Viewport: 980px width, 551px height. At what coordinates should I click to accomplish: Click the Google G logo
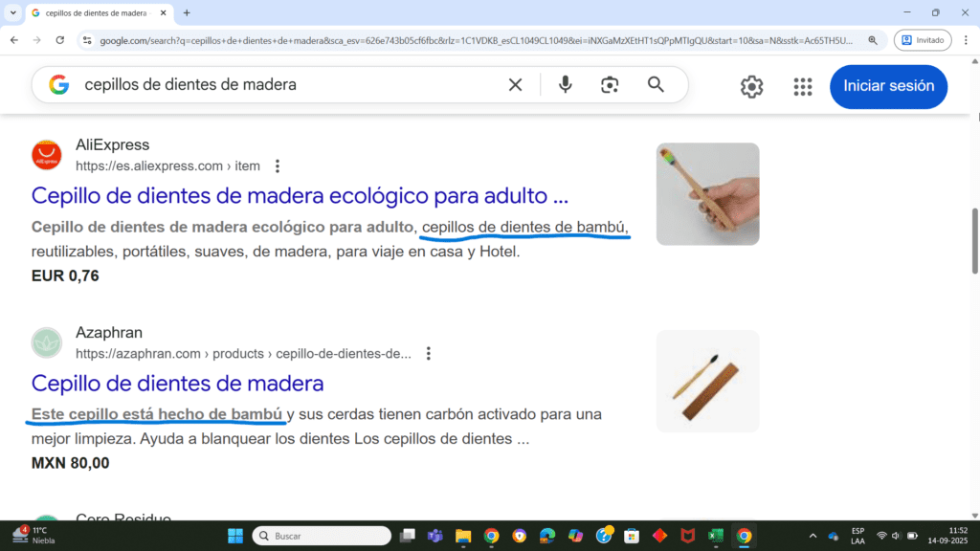pos(59,85)
